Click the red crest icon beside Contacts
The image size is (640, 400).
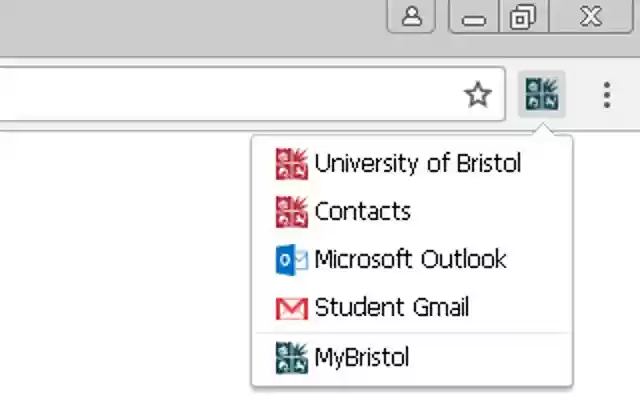[x=291, y=212]
